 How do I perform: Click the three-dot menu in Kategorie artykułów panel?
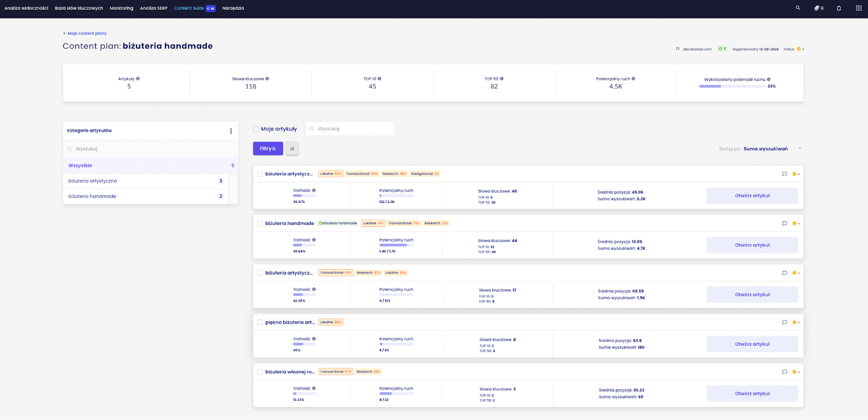(231, 131)
